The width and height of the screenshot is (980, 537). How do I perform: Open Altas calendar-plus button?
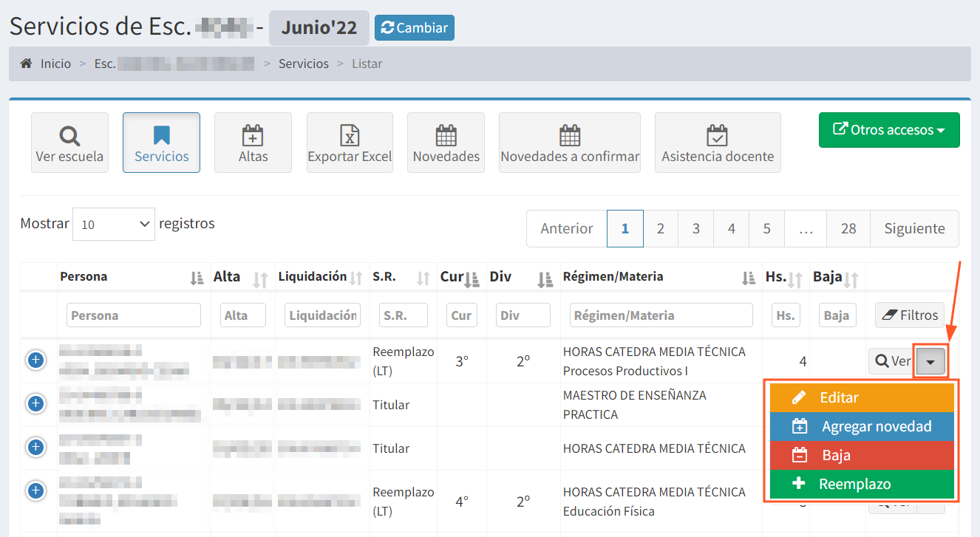point(253,143)
